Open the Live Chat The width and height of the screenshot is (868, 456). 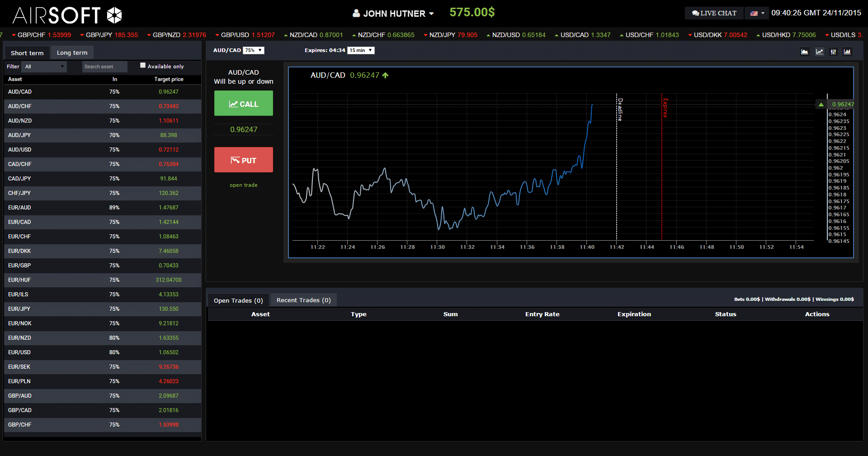(714, 14)
